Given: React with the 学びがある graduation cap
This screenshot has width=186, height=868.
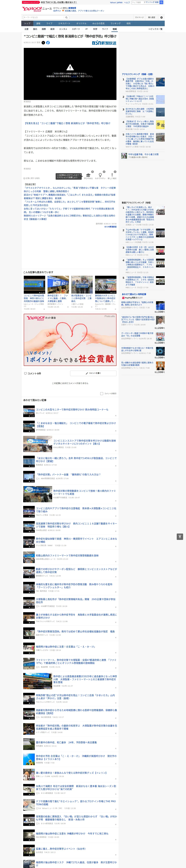Looking at the screenshot, I should [x=89, y=175].
